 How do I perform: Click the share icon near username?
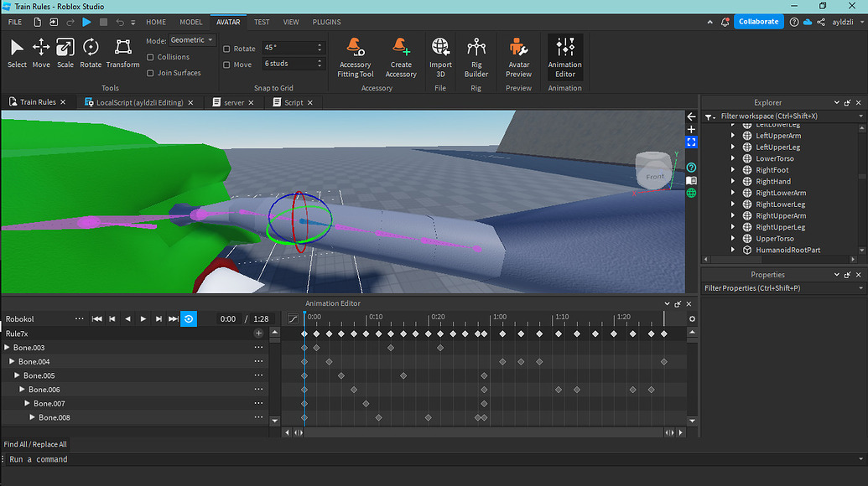click(x=821, y=22)
